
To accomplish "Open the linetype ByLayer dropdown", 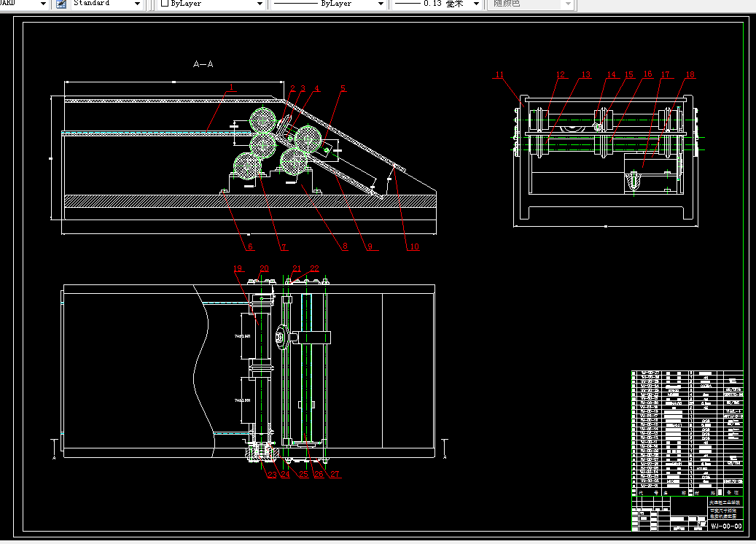I will [x=381, y=4].
